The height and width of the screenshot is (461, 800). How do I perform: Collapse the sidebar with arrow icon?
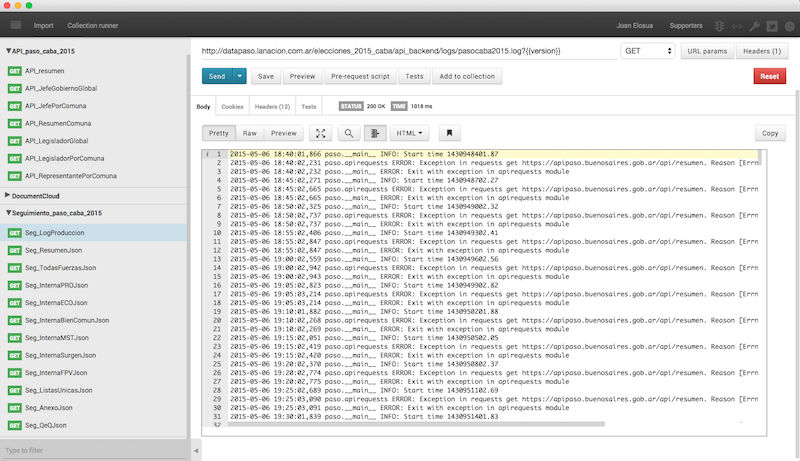pyautogui.click(x=196, y=450)
